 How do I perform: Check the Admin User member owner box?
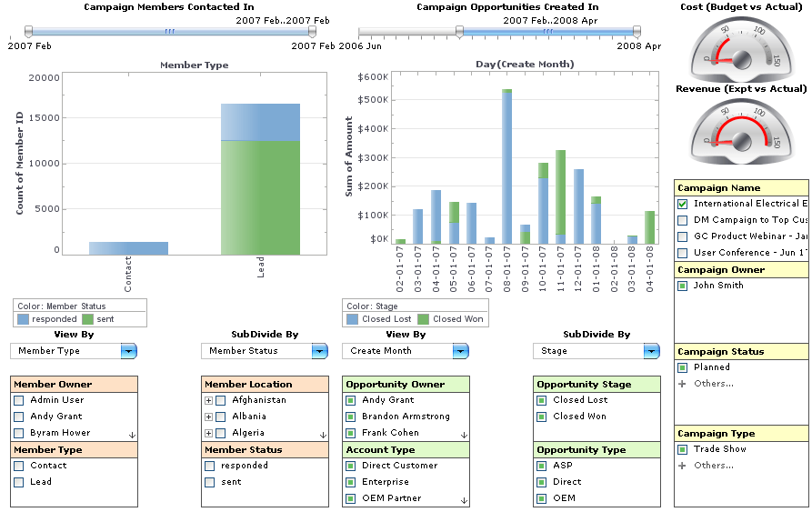pos(19,400)
